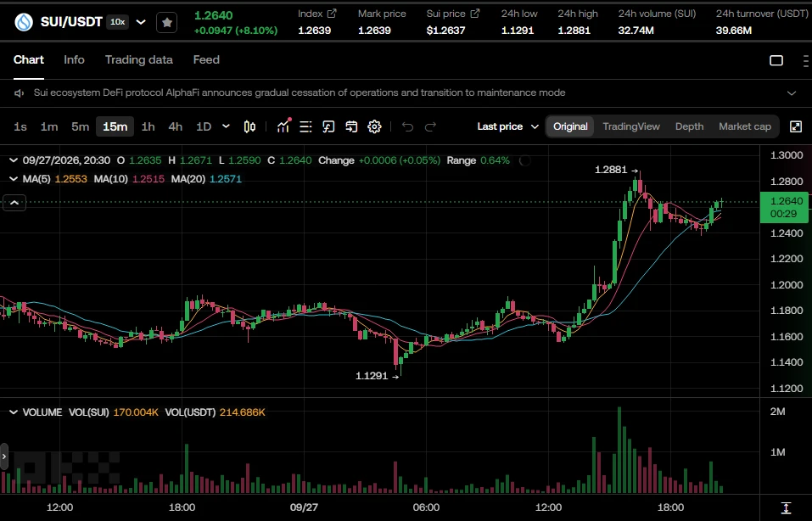The width and height of the screenshot is (812, 521).
Task: Select the 15m timeframe
Action: point(115,126)
